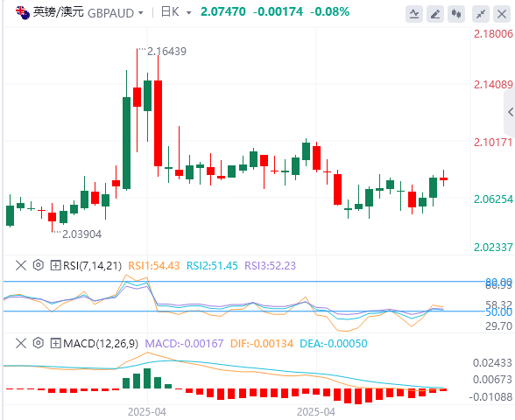Select the 2.16439 high price marker
This screenshot has height=420, width=515.
click(x=166, y=52)
